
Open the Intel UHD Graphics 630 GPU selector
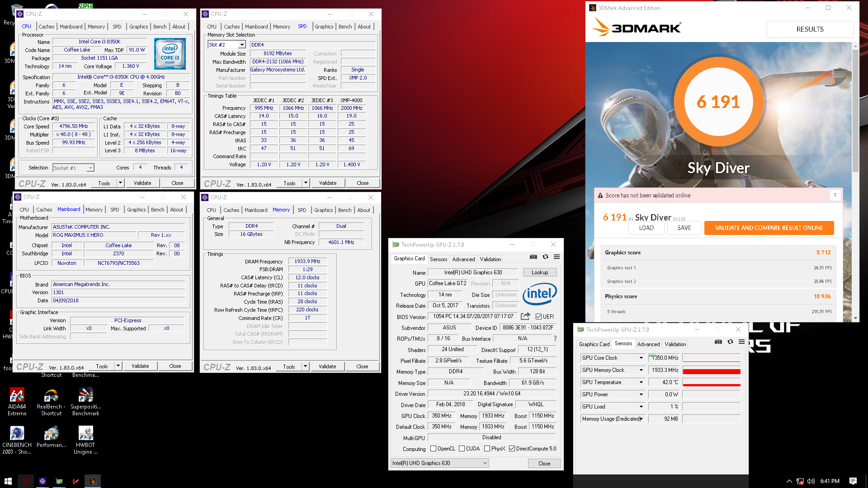(x=439, y=463)
